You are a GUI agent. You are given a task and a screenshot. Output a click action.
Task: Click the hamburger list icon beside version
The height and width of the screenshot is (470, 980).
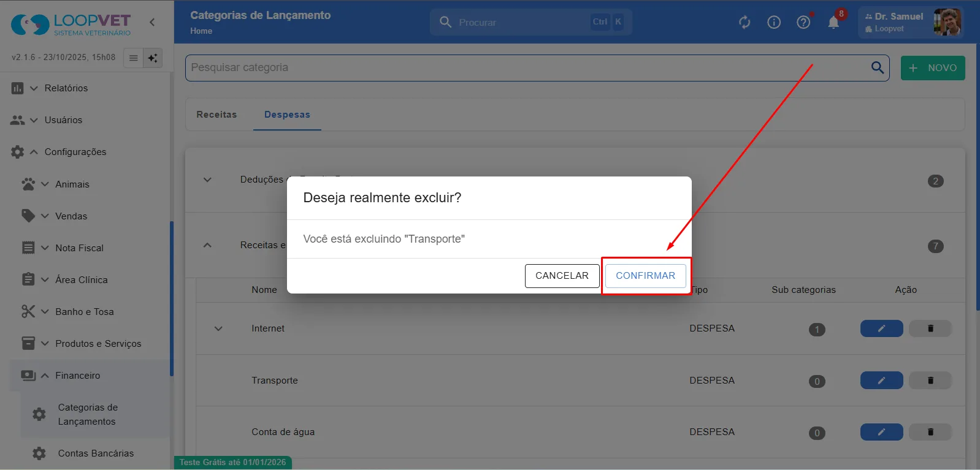point(133,58)
